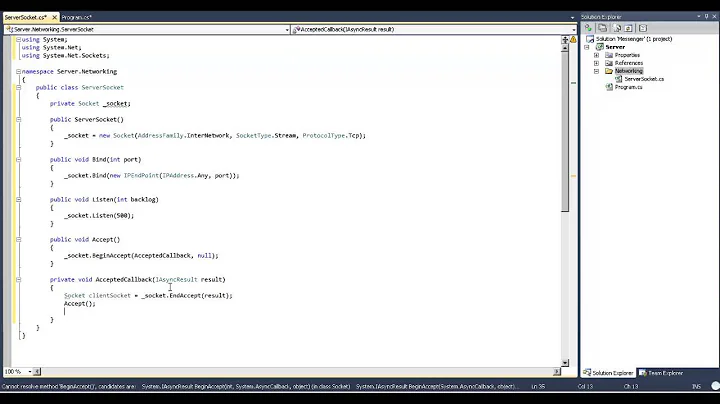This screenshot has width=720, height=404.
Task: Open the 100 % zoom level dropdown
Action: coord(30,371)
